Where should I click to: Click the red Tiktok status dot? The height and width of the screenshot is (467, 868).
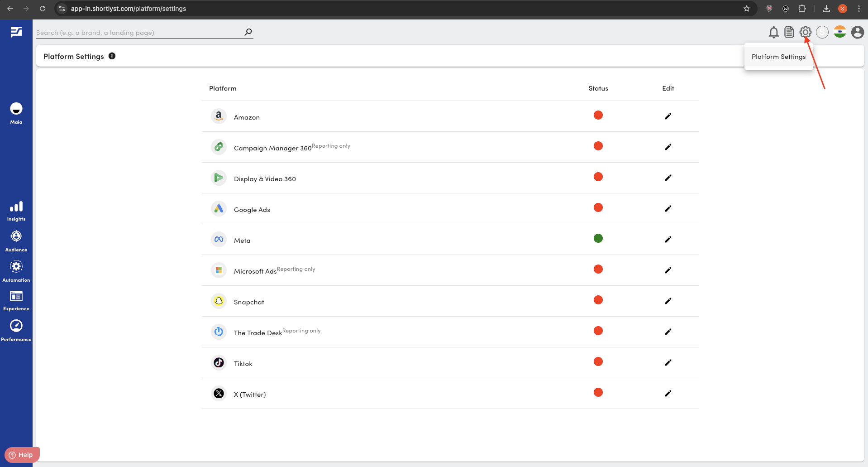coord(598,361)
